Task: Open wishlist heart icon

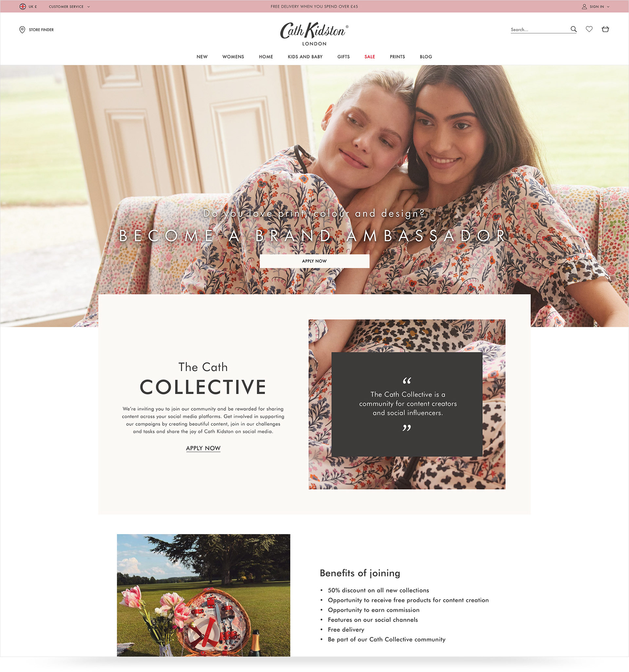Action: (x=589, y=29)
